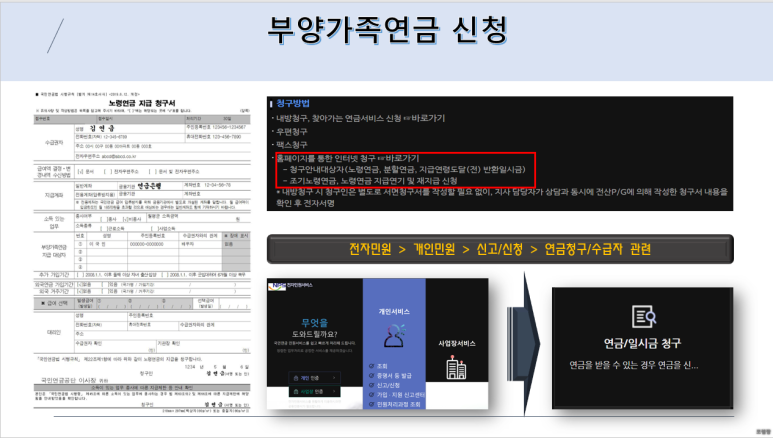Tick the 문서 및 전자우편주소 checkbox
The height and width of the screenshot is (438, 773).
(153, 172)
